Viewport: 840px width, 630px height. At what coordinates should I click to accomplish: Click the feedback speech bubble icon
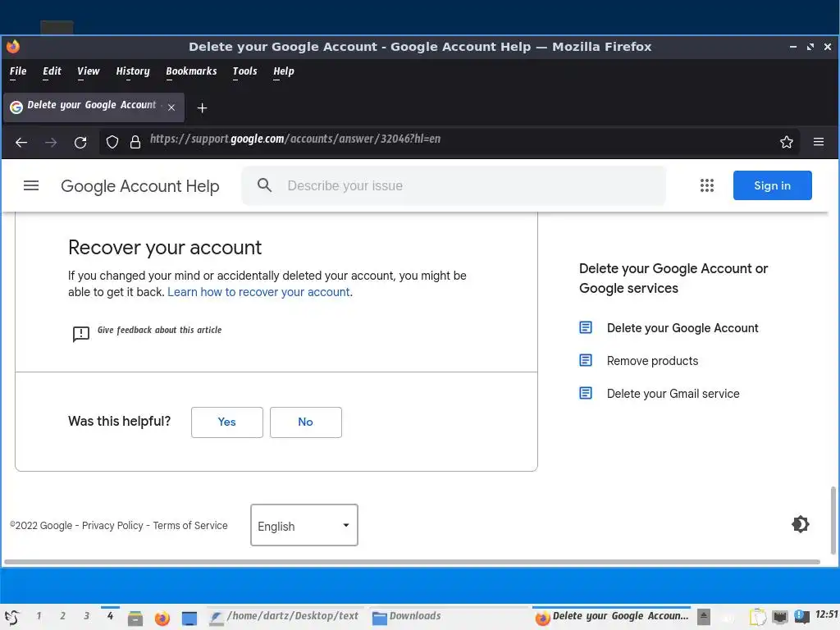click(81, 334)
